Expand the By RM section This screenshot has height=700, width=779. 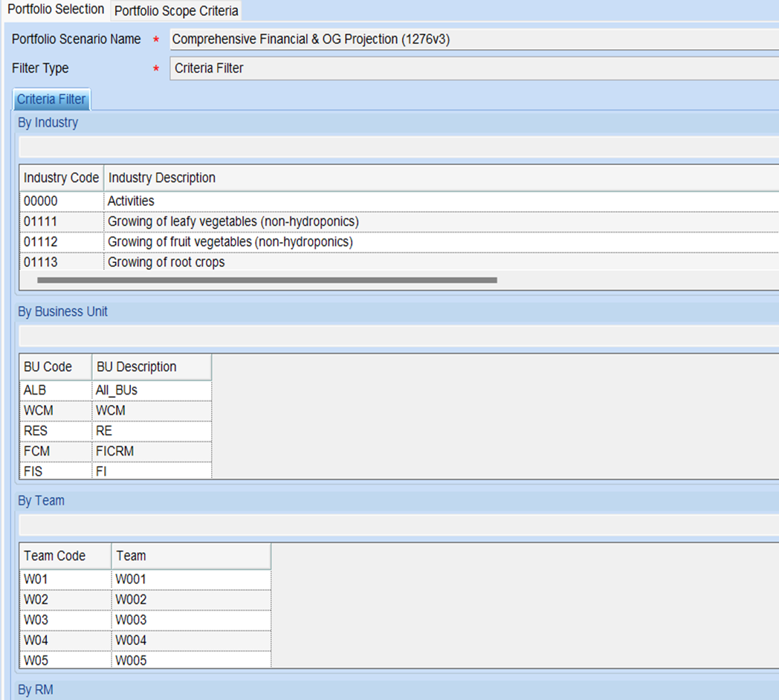[x=35, y=690]
